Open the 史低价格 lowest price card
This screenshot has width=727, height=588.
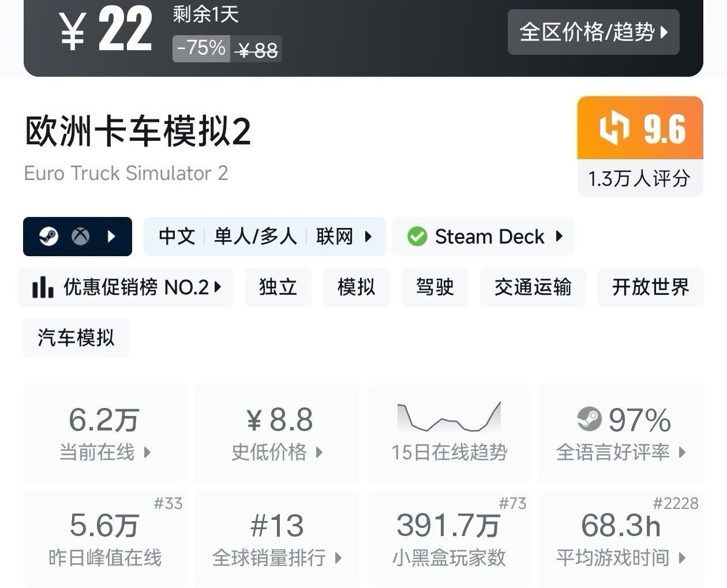coord(277,433)
